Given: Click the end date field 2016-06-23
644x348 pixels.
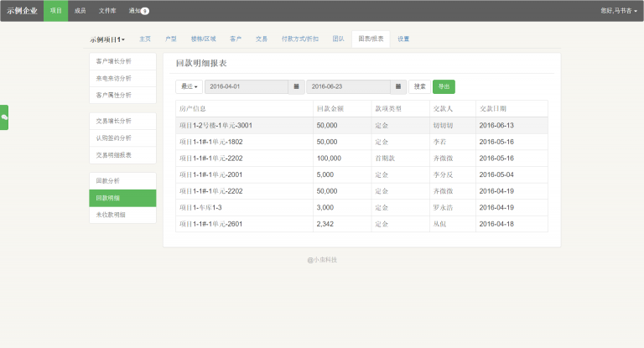Looking at the screenshot, I should click(x=348, y=86).
